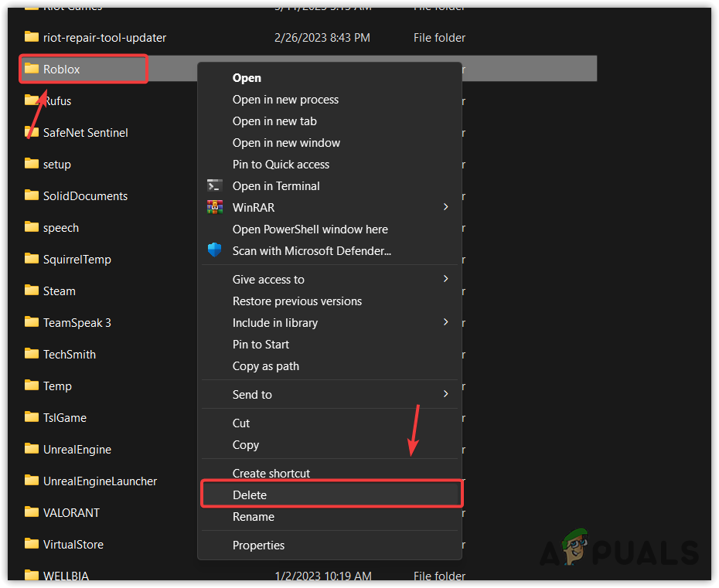Choose Restore previous versions

[x=297, y=301]
